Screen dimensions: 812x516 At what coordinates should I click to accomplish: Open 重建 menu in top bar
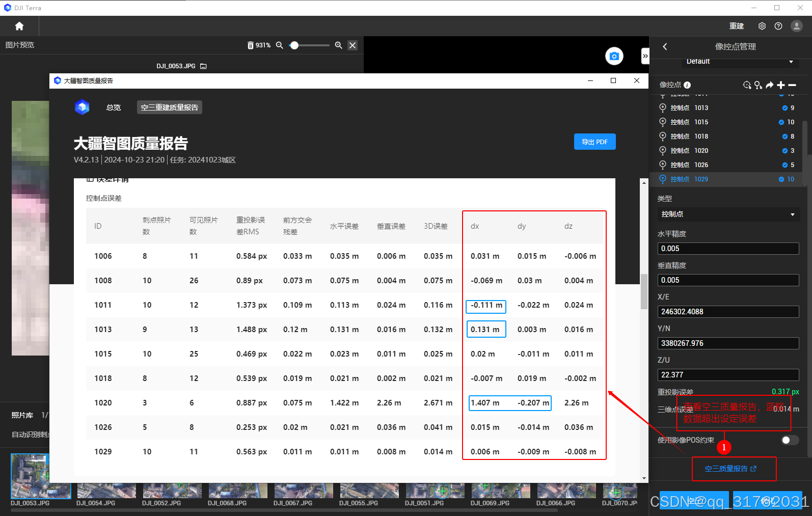[x=737, y=26]
